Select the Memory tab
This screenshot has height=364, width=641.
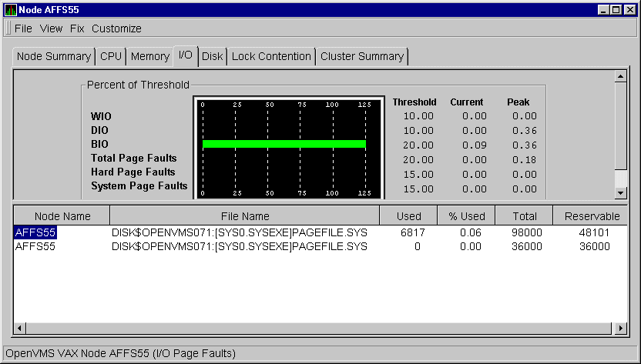pos(149,56)
